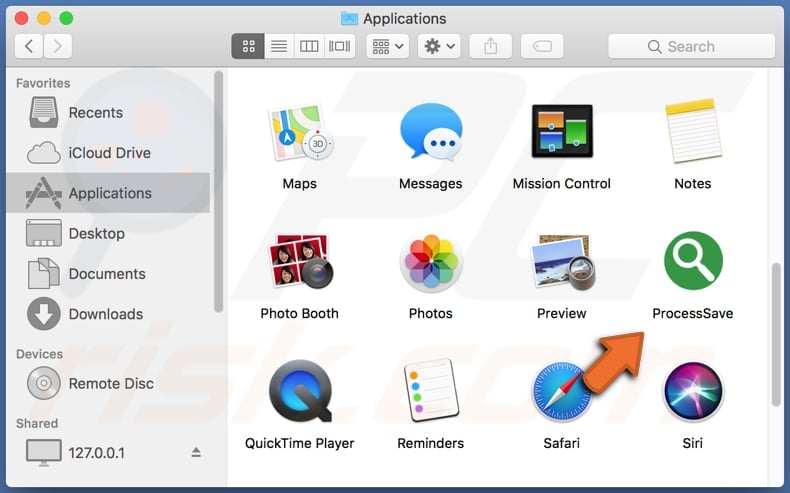The image size is (790, 493).
Task: Select the QuickTime Player icon
Action: 300,391
